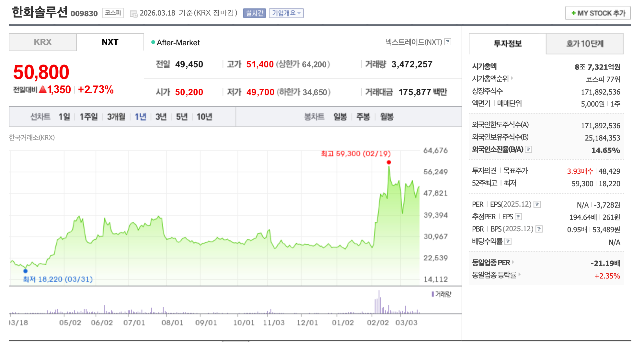
Task: Switch to the KRX tab
Action: pos(43,42)
